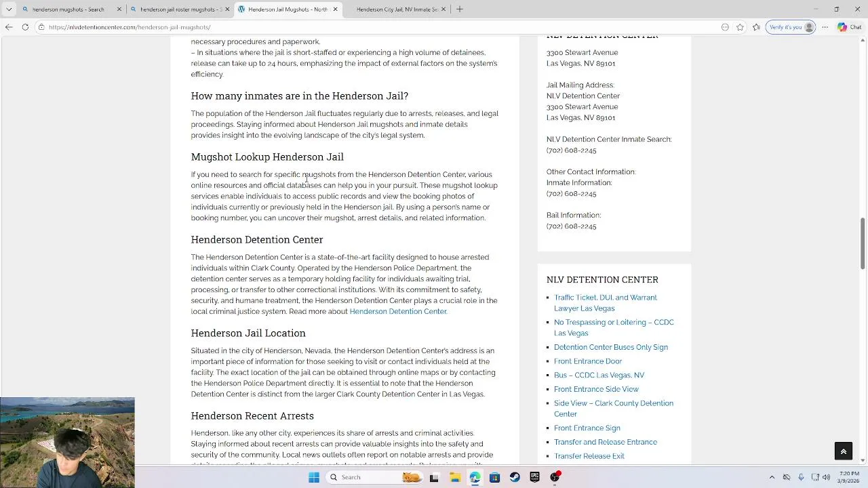The height and width of the screenshot is (488, 868).
Task: Close the 'henderson jail roster mugshots' tab
Action: point(227,9)
